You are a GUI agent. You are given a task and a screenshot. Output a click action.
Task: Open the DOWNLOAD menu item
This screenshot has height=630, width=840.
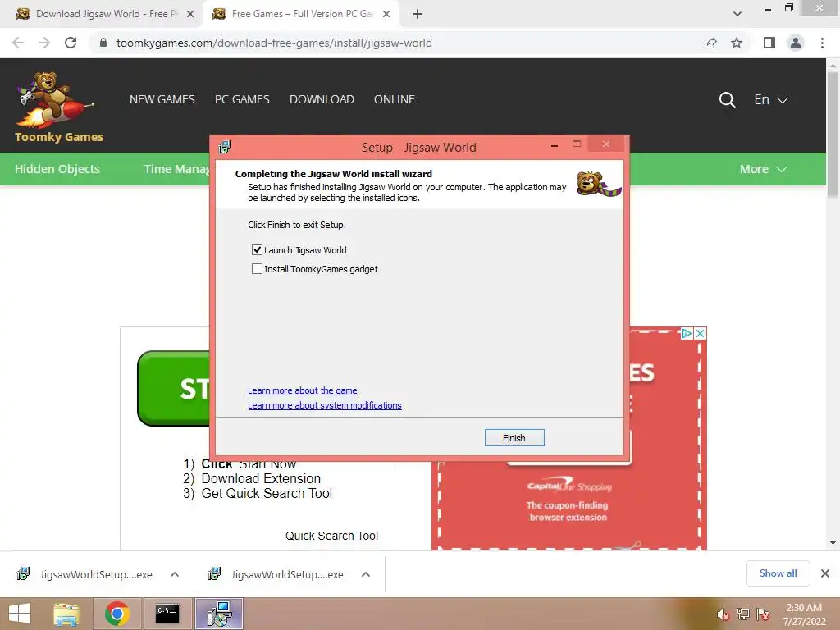coord(322,99)
